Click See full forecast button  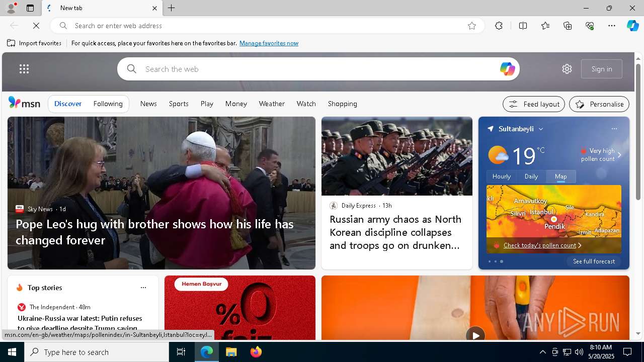(594, 261)
